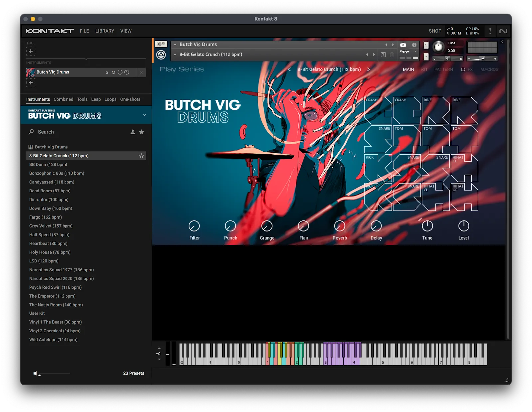532x412 pixels.
Task: Click the Level knob
Action: [x=464, y=226]
